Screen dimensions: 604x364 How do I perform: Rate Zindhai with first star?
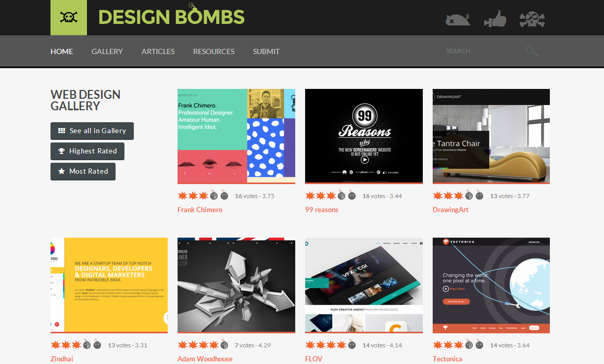(56, 345)
